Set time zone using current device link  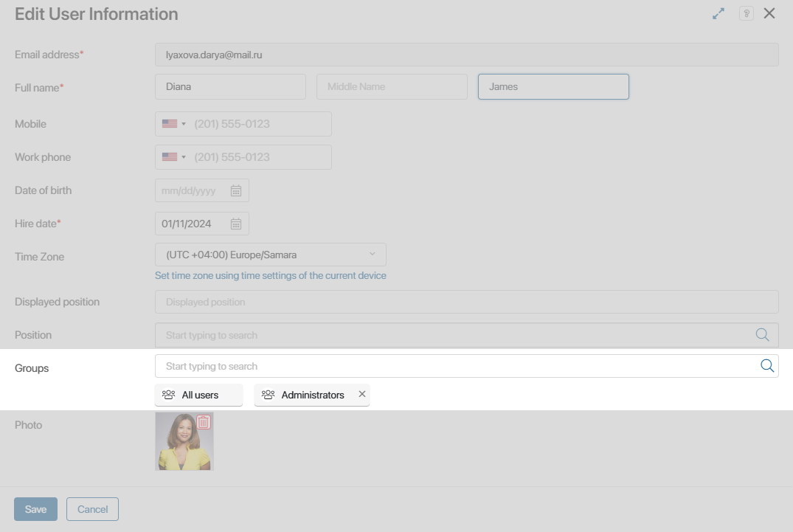tap(271, 276)
